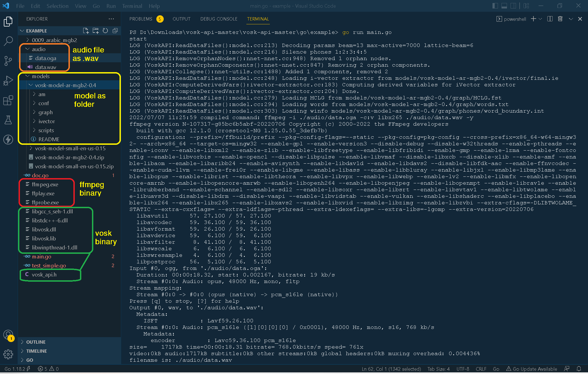Image resolution: width=588 pixels, height=374 pixels.
Task: Switch to the PROBLEMS tab
Action: point(141,19)
